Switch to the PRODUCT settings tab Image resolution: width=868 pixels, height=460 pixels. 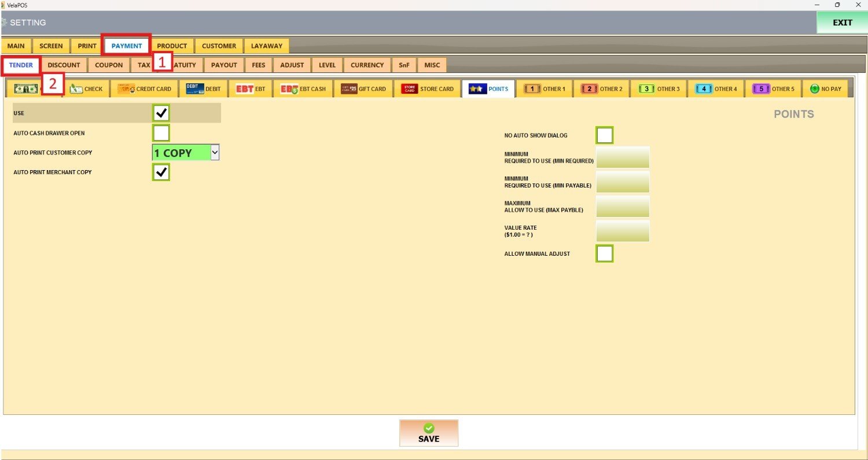(172, 46)
